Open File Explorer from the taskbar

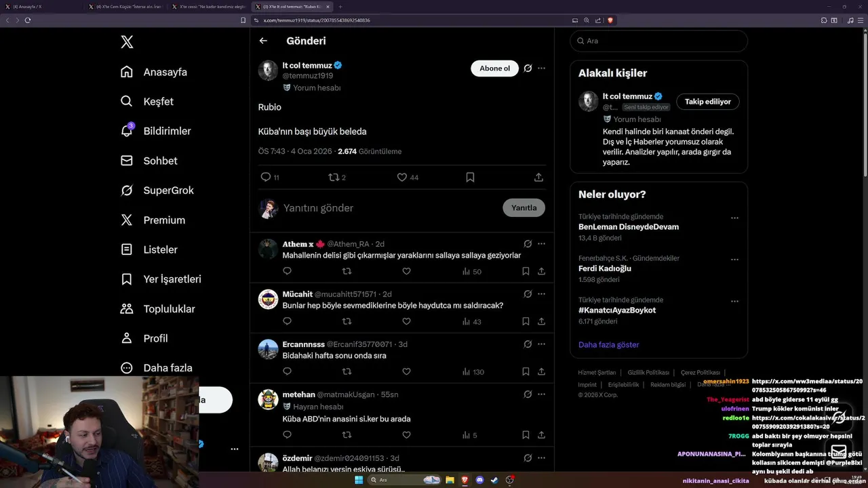click(x=450, y=480)
